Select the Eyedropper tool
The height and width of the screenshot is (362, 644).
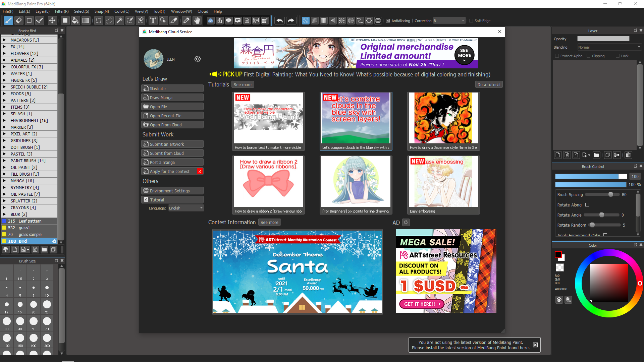(x=186, y=21)
